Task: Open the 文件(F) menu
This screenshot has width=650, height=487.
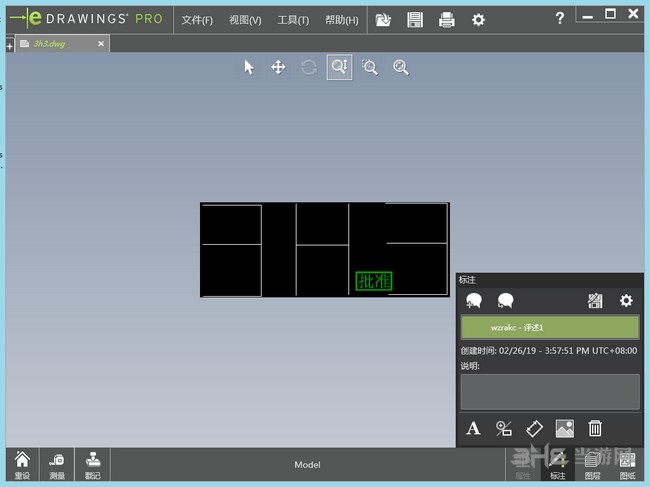Action: click(197, 20)
